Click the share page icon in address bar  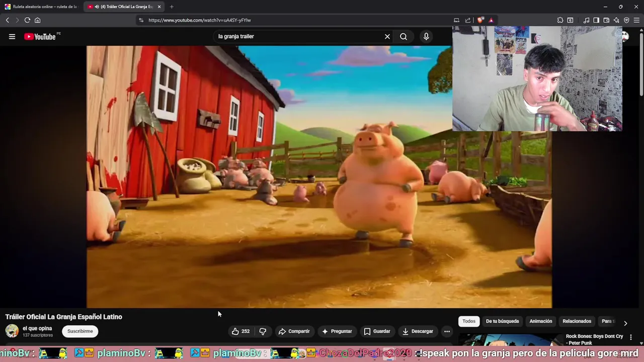pos(468,20)
